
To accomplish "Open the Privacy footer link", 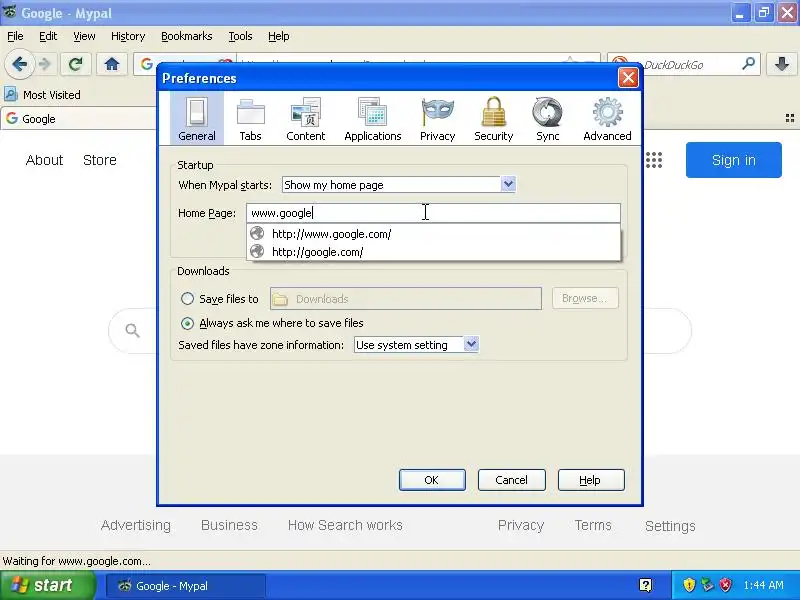I will pyautogui.click(x=521, y=525).
